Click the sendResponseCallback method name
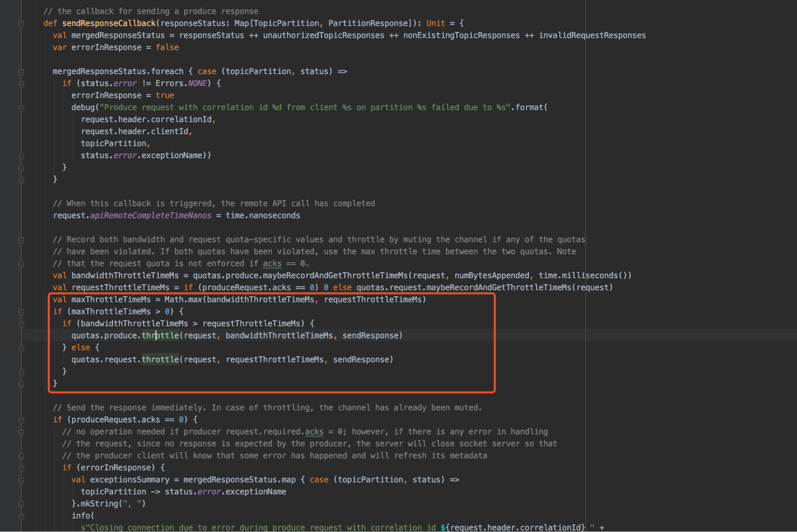This screenshot has height=532, width=797. tap(108, 23)
